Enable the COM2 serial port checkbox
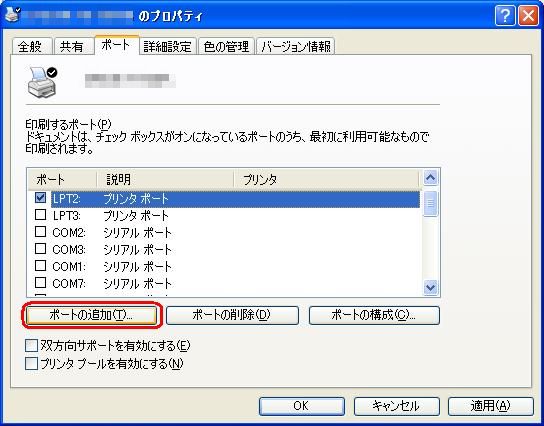 pyautogui.click(x=41, y=232)
